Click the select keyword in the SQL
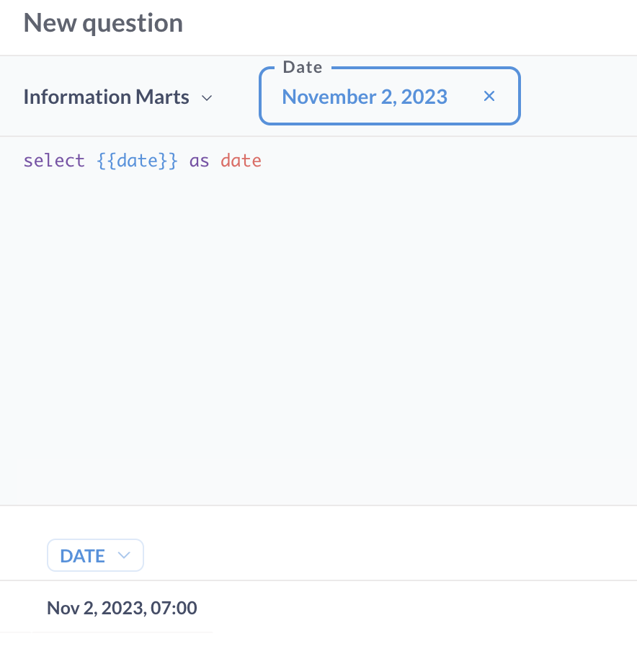This screenshot has height=672, width=637. coord(54,160)
